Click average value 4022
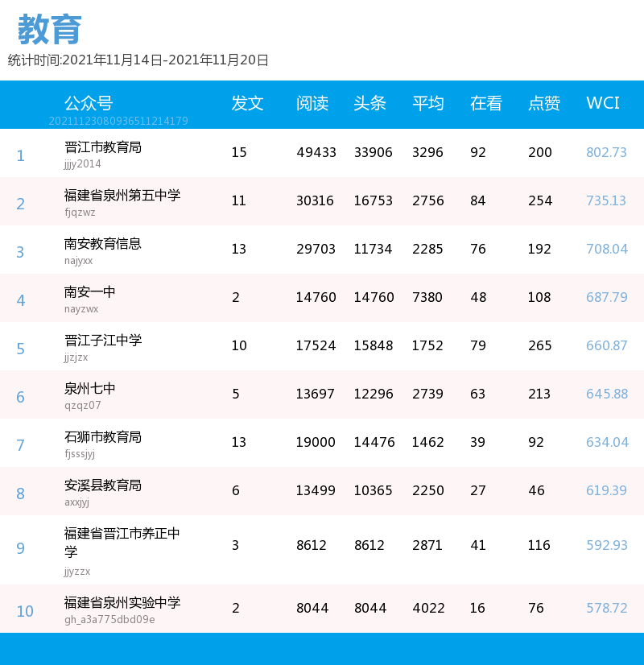This screenshot has height=665, width=644. [428, 608]
